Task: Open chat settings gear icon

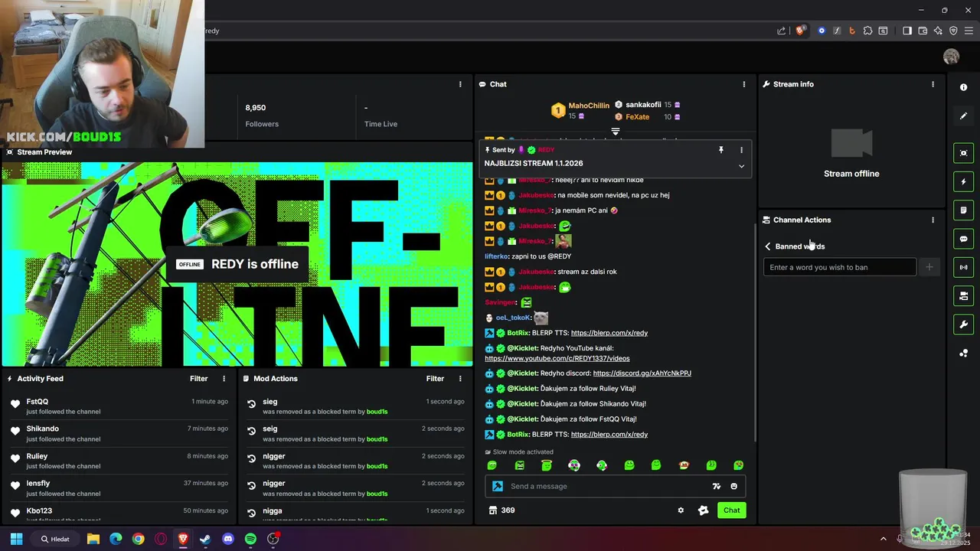Action: [681, 510]
